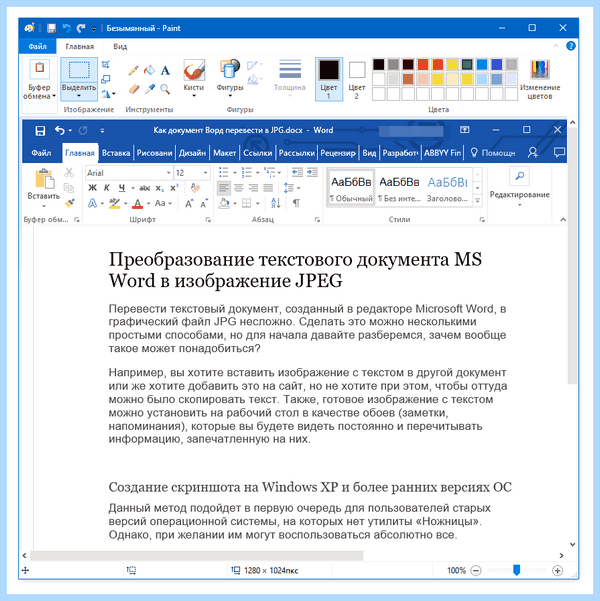Screen dimensions: 600x601
Task: Toggle the paragraph marks ¶ button in Word
Action: coord(296,203)
